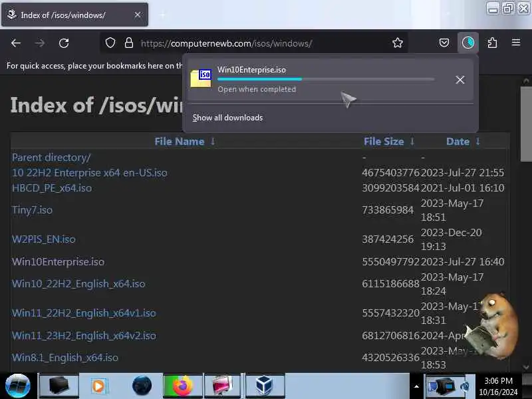Show hidden system tray icons

pyautogui.click(x=416, y=386)
